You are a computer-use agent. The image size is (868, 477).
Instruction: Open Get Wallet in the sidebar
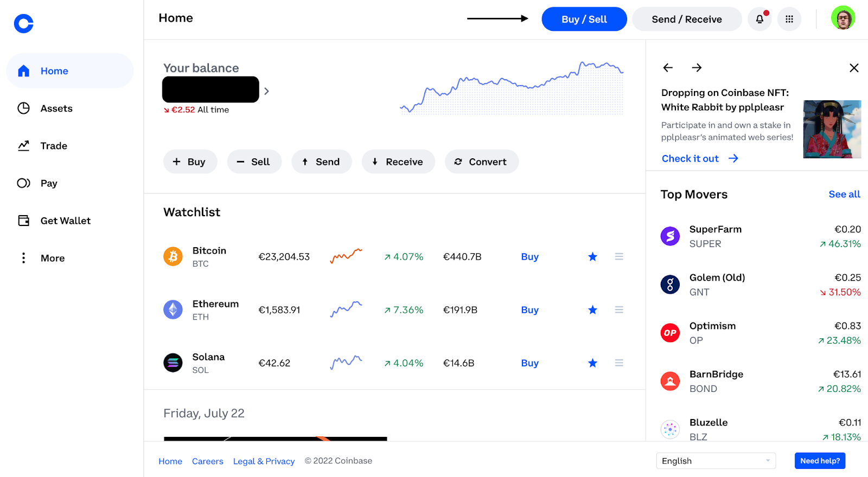click(x=69, y=221)
